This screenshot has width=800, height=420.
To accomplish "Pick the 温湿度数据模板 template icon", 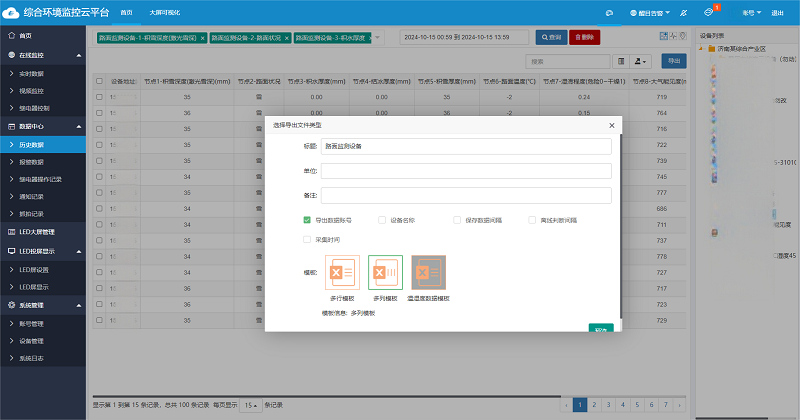I will coord(428,273).
